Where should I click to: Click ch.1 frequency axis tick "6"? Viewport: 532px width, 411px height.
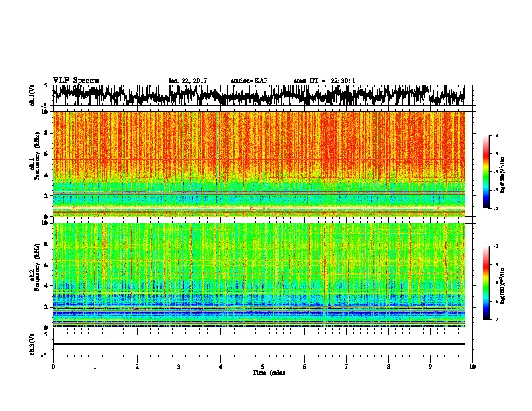(46, 154)
